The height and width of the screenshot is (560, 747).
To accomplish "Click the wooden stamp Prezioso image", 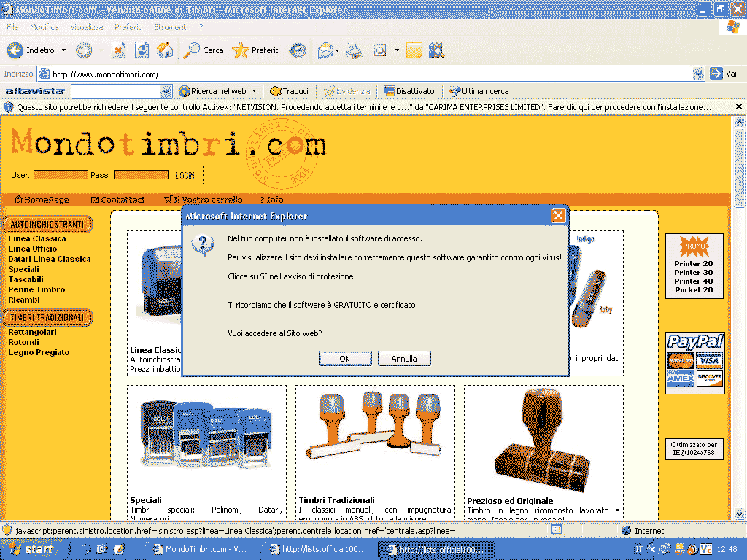I will pos(542,440).
